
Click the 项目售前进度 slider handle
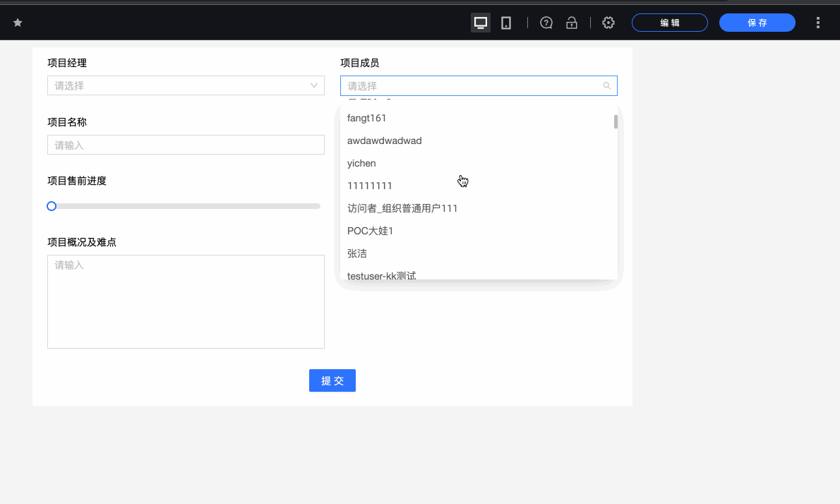[52, 206]
